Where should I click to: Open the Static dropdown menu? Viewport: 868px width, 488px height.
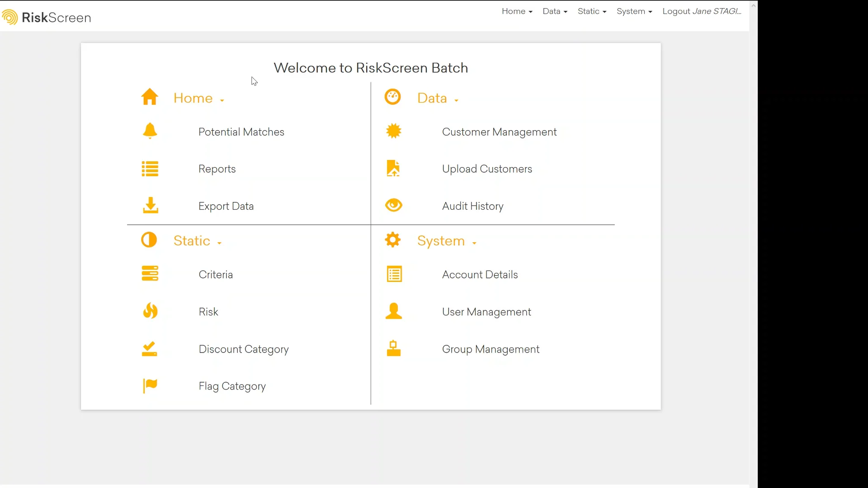(x=592, y=11)
